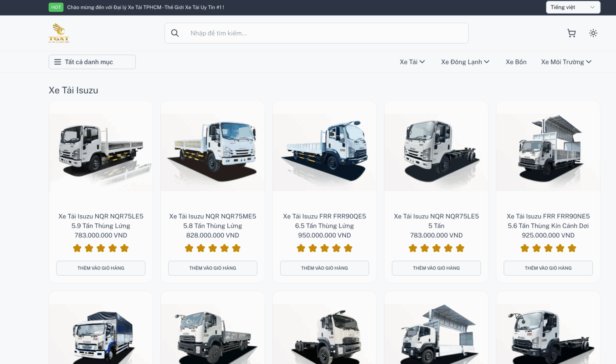Click the hamburger icon in Tất cả danh mục

coord(57,62)
